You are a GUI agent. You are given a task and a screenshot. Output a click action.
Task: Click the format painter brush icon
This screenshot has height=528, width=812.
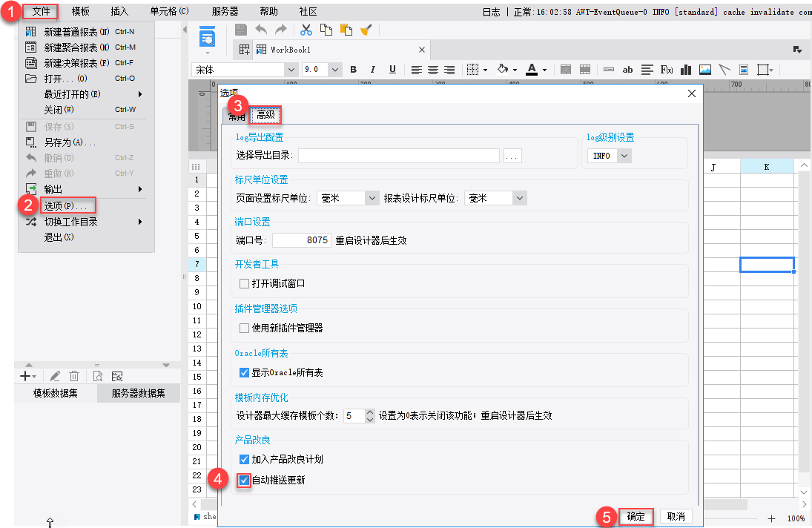point(366,30)
